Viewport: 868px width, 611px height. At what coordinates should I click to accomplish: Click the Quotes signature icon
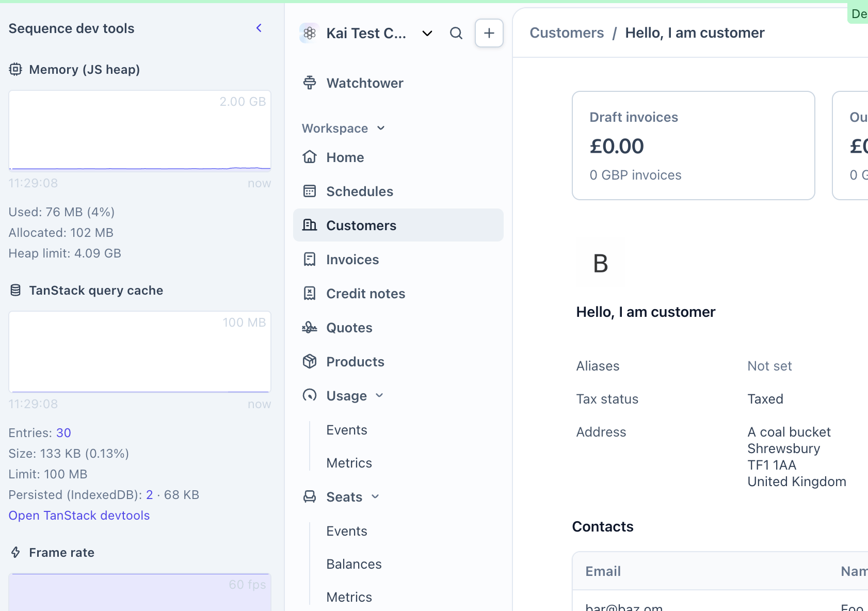coord(310,327)
